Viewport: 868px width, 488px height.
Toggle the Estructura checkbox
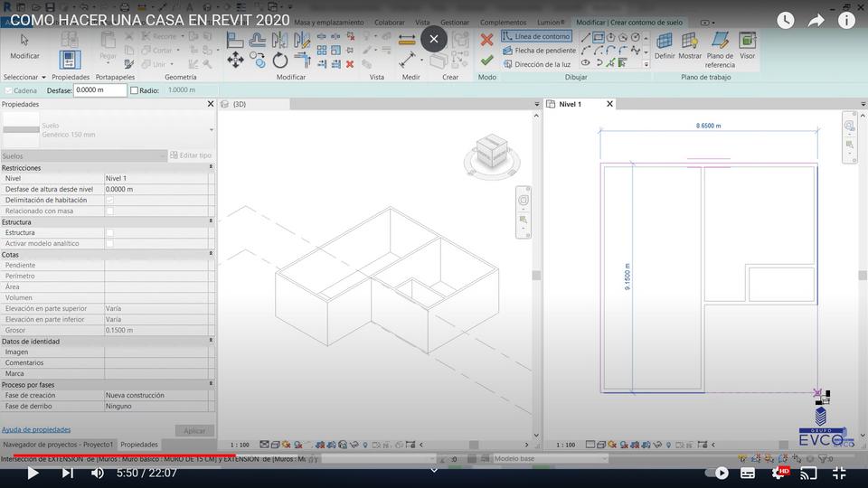pyautogui.click(x=109, y=232)
